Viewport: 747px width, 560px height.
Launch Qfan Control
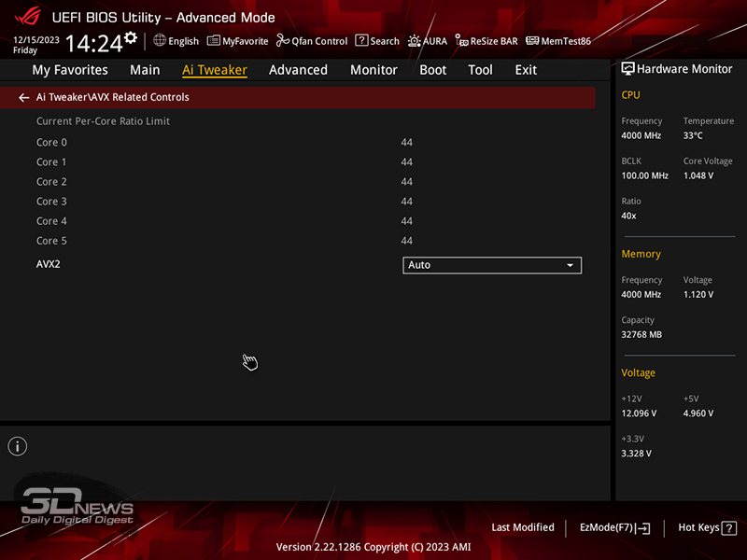[x=312, y=41]
